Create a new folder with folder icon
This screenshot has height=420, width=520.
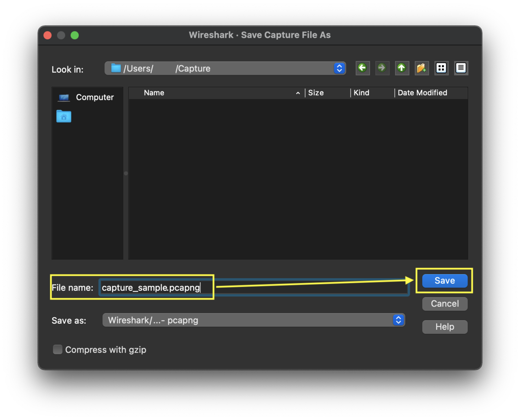422,68
